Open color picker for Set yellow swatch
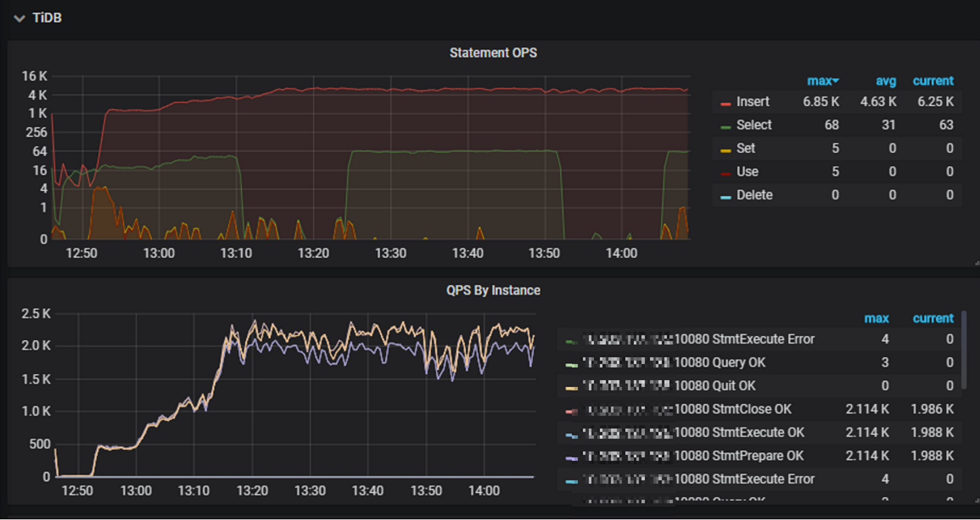 [x=725, y=150]
